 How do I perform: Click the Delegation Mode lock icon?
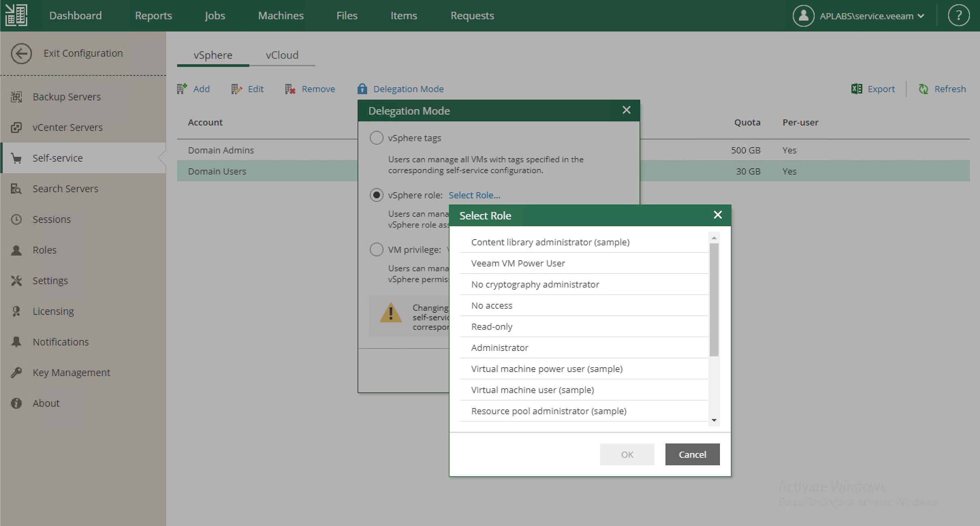(362, 88)
